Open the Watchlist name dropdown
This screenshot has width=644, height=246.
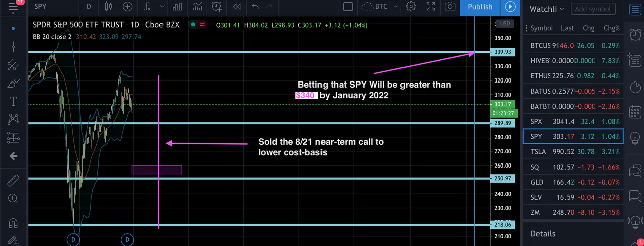(x=547, y=9)
